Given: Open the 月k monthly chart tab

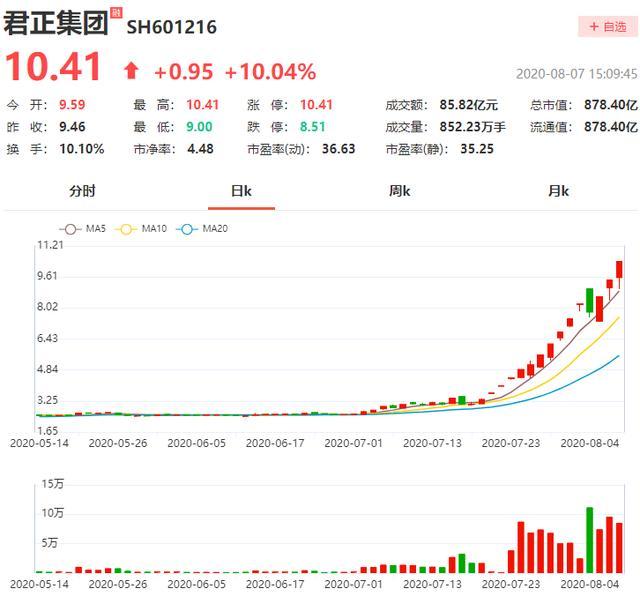Looking at the screenshot, I should pos(558,191).
